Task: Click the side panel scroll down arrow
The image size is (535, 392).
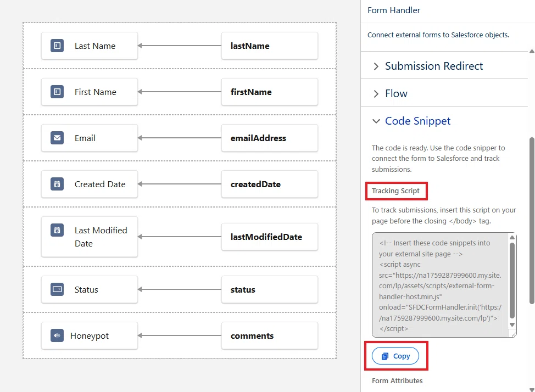Action: tap(532, 389)
